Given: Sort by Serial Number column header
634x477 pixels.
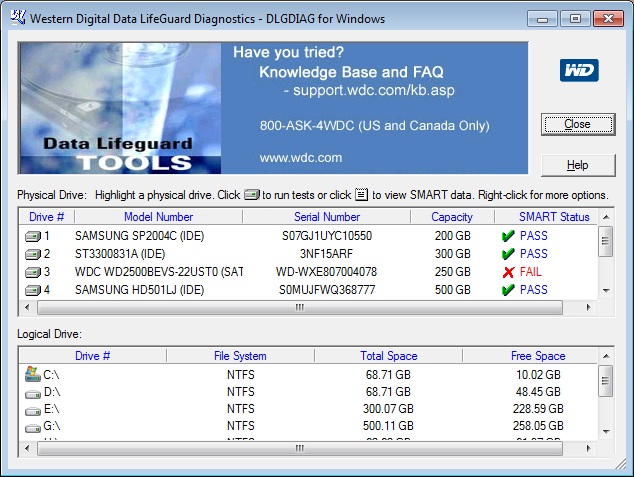Looking at the screenshot, I should pyautogui.click(x=327, y=217).
